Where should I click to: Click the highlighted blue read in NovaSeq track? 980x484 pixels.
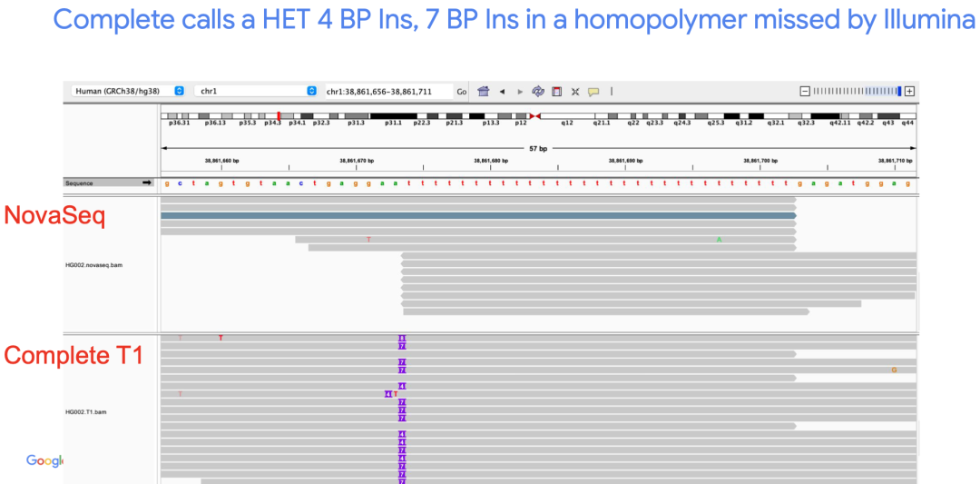point(478,215)
